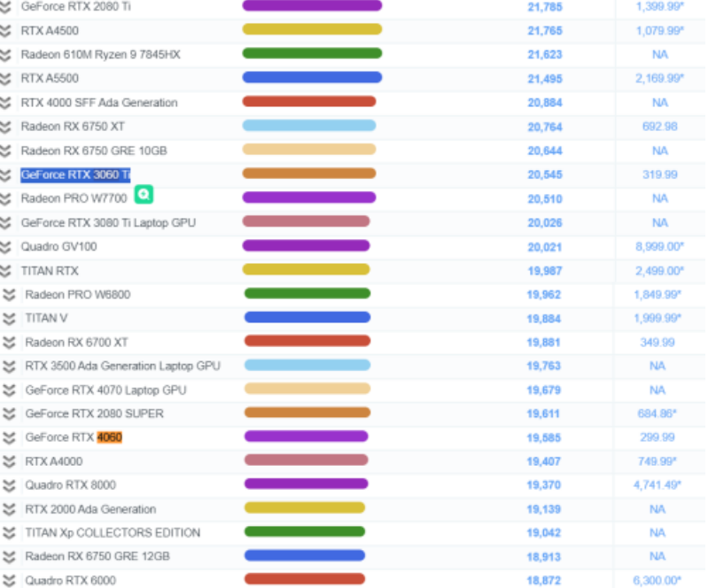Expand the Radeon 610M Ryzen 9 7845HX row
The height and width of the screenshot is (588, 708).
pyautogui.click(x=5, y=55)
